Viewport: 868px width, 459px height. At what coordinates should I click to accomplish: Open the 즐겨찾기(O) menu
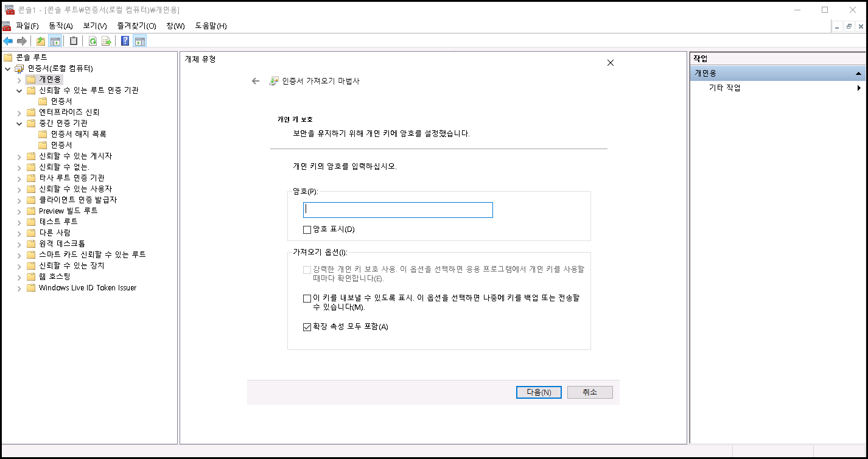point(136,26)
